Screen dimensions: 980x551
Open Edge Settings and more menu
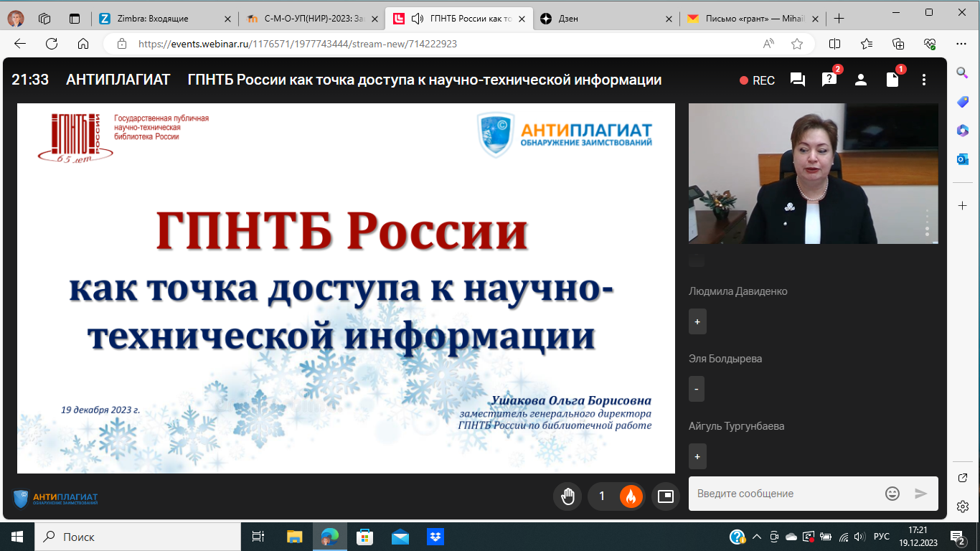pos(961,44)
